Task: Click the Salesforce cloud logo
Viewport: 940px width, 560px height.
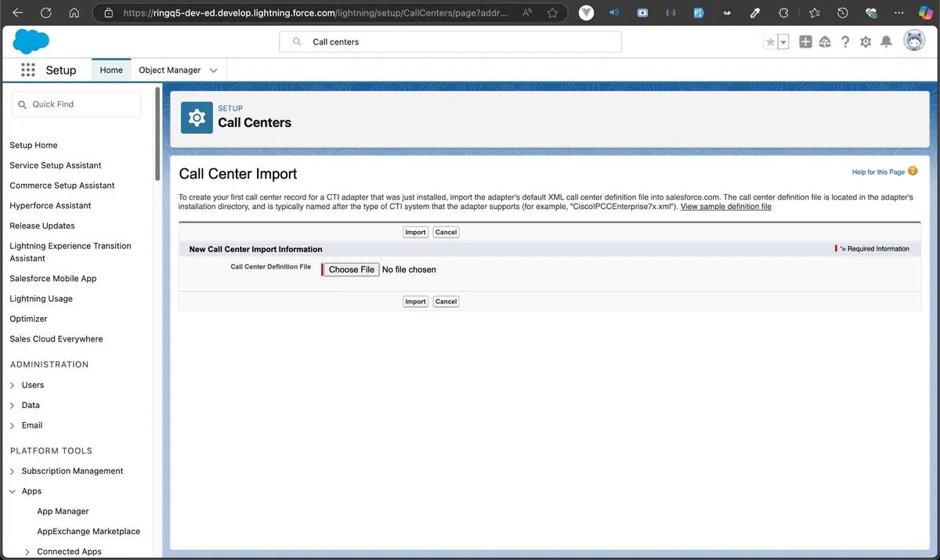Action: coord(31,41)
